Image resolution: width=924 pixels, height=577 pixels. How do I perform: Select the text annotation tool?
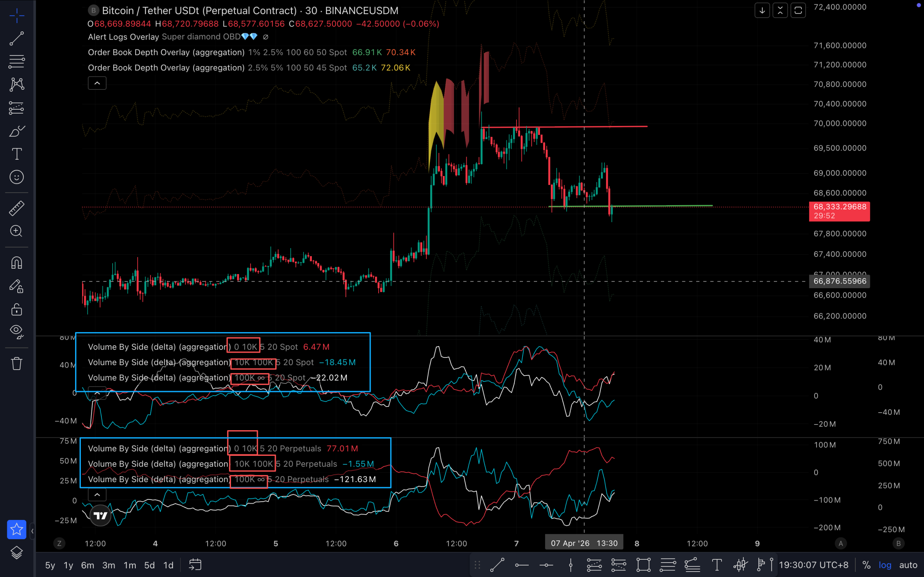pyautogui.click(x=16, y=154)
